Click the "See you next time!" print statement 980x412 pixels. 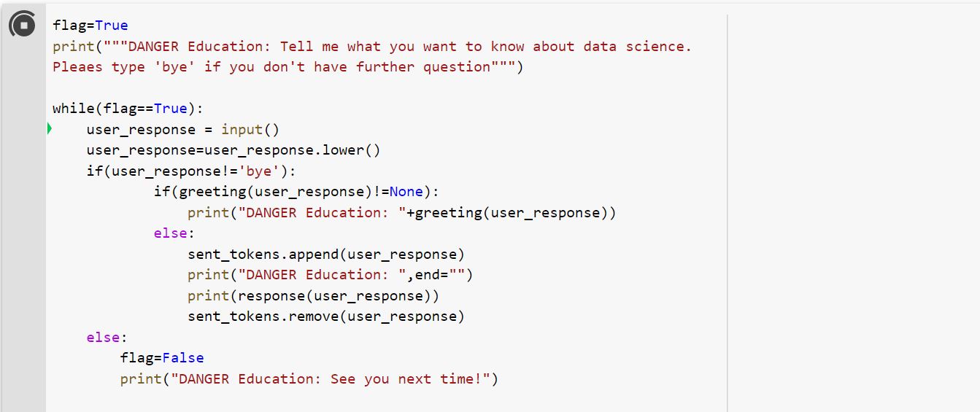coord(309,379)
